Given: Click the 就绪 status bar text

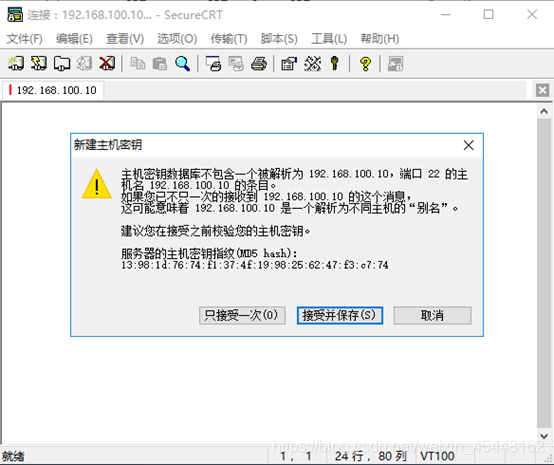Looking at the screenshot, I should 13,456.
